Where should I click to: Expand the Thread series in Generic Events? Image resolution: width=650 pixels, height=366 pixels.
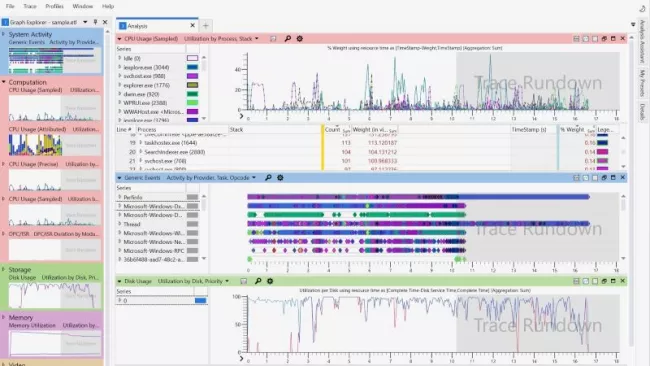[120, 224]
